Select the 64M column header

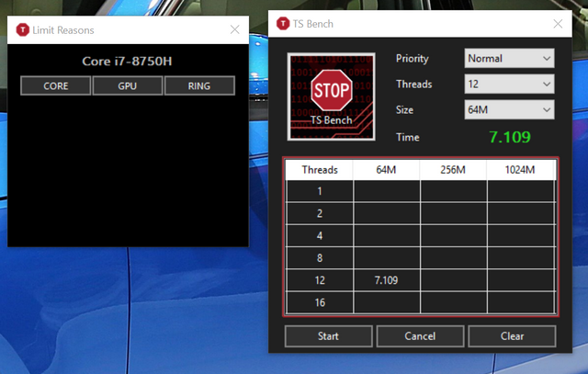(x=386, y=170)
